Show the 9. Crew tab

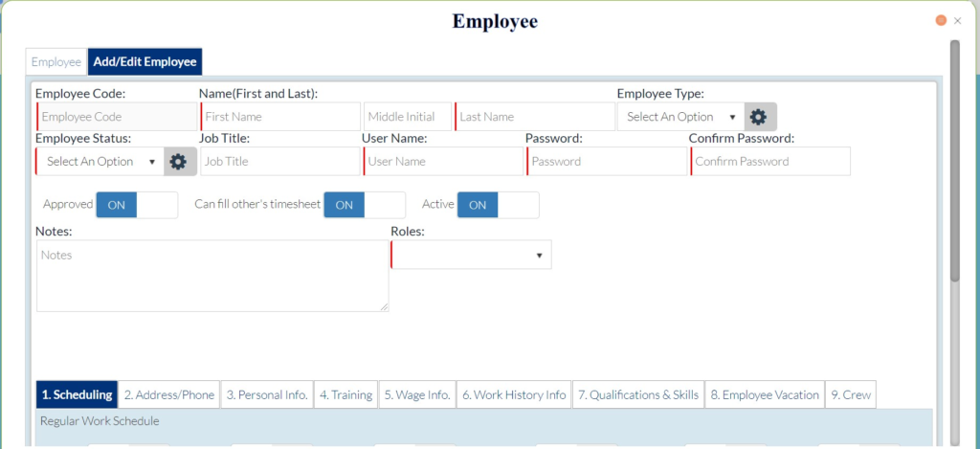point(851,394)
